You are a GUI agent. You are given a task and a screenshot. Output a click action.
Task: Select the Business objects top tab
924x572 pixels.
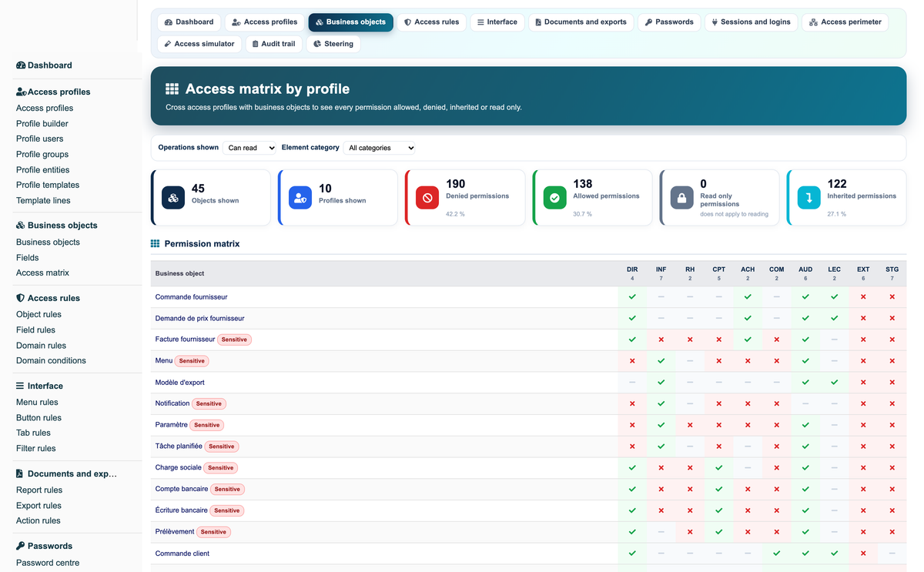(351, 22)
